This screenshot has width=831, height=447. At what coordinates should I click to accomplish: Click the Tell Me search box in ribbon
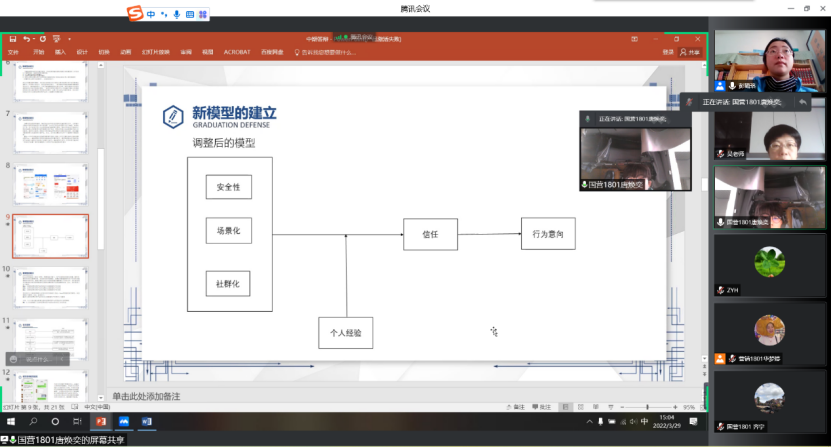[x=325, y=52]
